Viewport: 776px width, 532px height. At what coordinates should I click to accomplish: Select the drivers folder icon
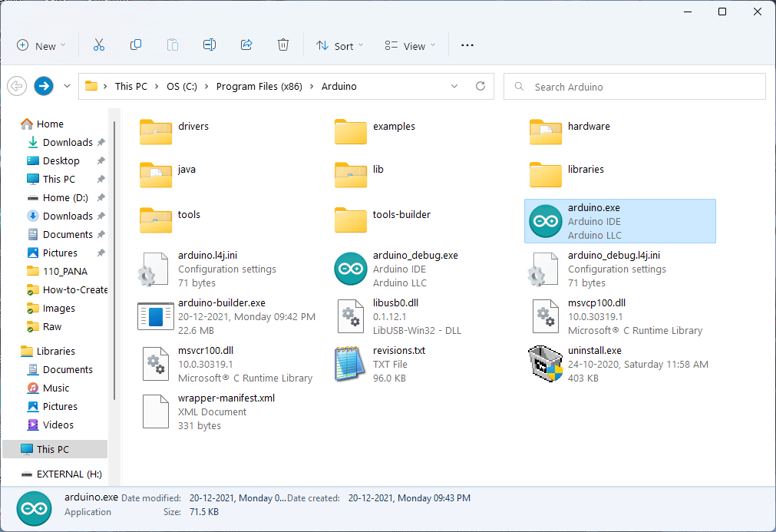[x=155, y=131]
